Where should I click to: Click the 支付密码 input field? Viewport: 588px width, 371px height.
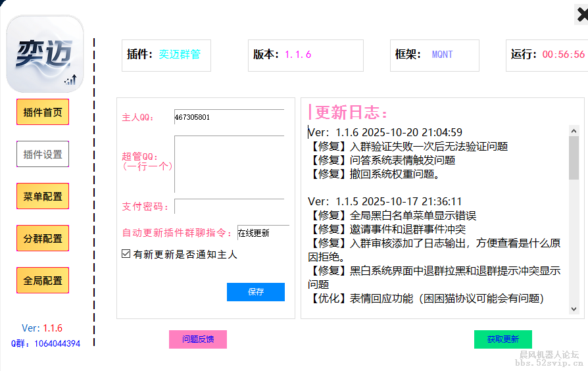tap(229, 207)
